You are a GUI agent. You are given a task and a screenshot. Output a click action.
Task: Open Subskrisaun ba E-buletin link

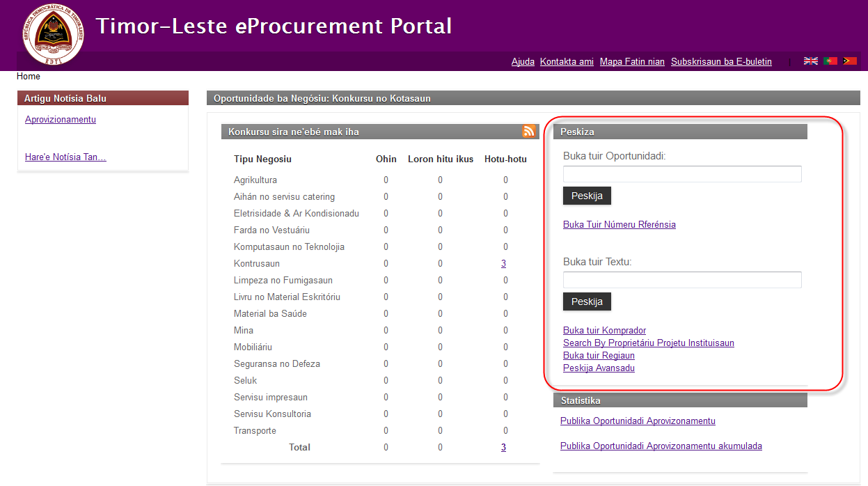(x=721, y=61)
